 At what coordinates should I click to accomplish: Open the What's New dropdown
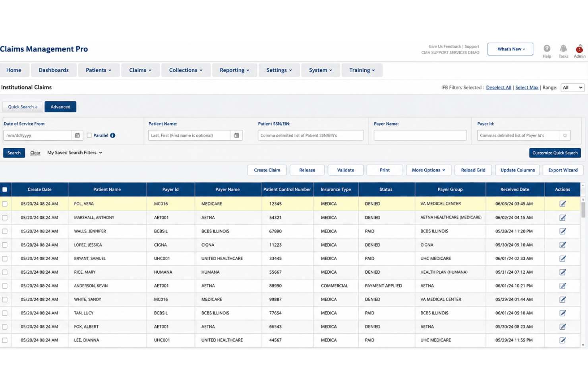tap(510, 49)
